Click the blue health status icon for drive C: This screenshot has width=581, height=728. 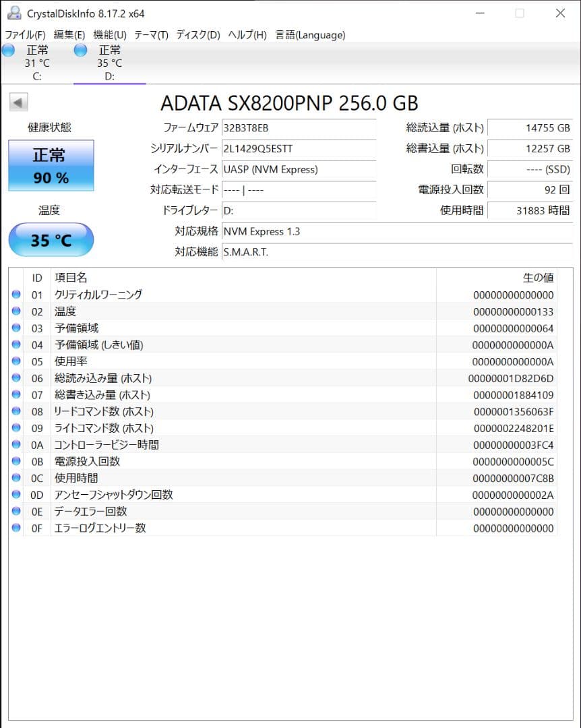(8, 50)
